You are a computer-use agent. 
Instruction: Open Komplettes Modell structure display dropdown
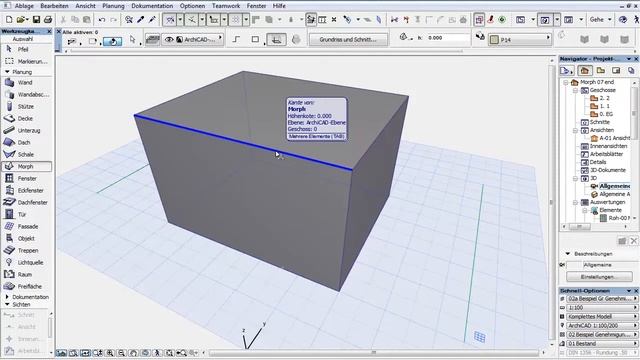point(602,317)
